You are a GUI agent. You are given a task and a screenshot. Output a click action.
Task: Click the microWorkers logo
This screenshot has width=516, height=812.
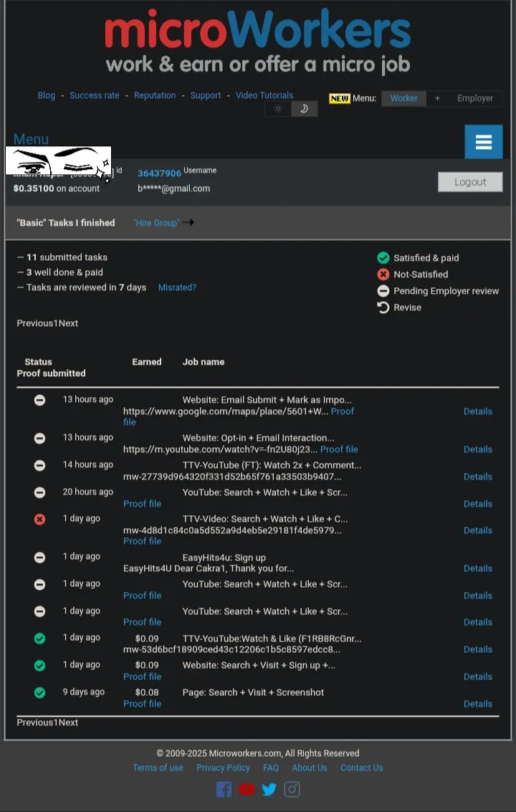pyautogui.click(x=257, y=42)
